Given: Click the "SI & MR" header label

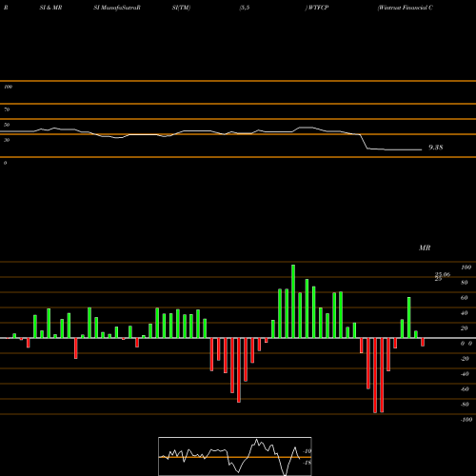Looking at the screenshot, I should coord(50,8).
